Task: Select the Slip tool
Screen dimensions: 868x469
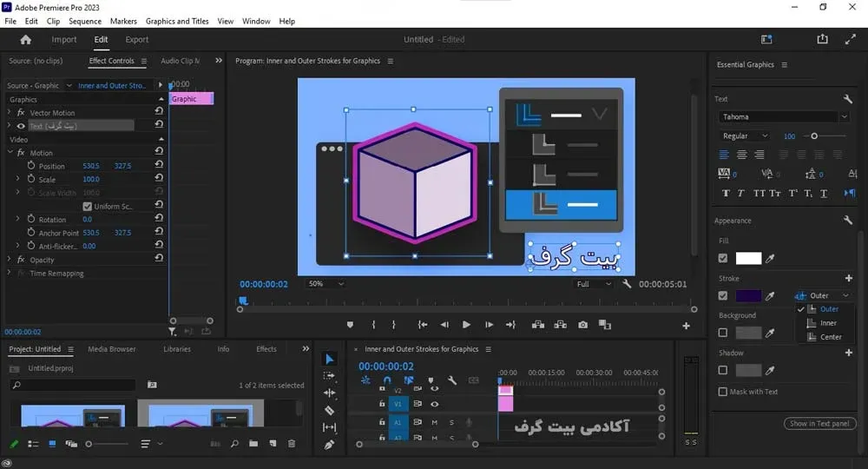Action: click(329, 427)
